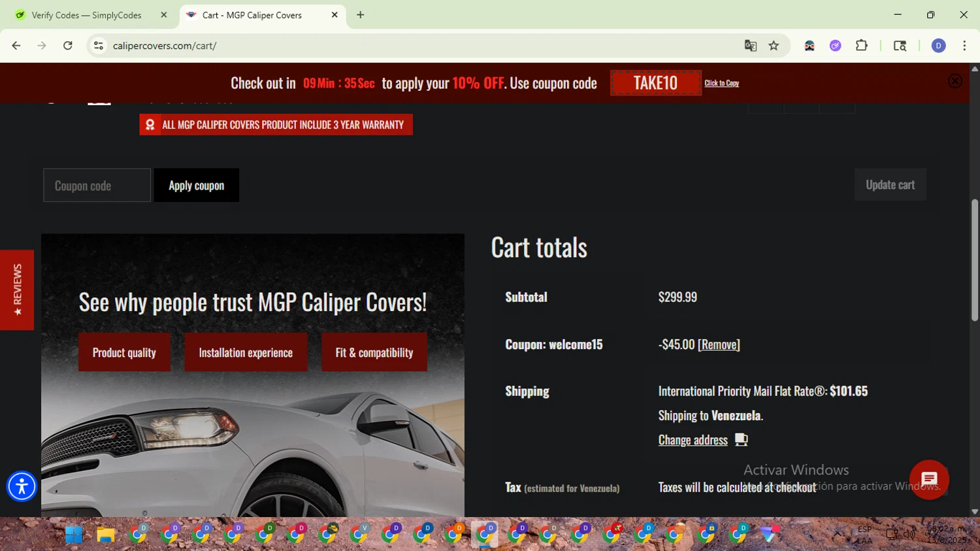Click the TAKE10 coupon code box
Image resolution: width=980 pixels, height=551 pixels.
click(656, 83)
